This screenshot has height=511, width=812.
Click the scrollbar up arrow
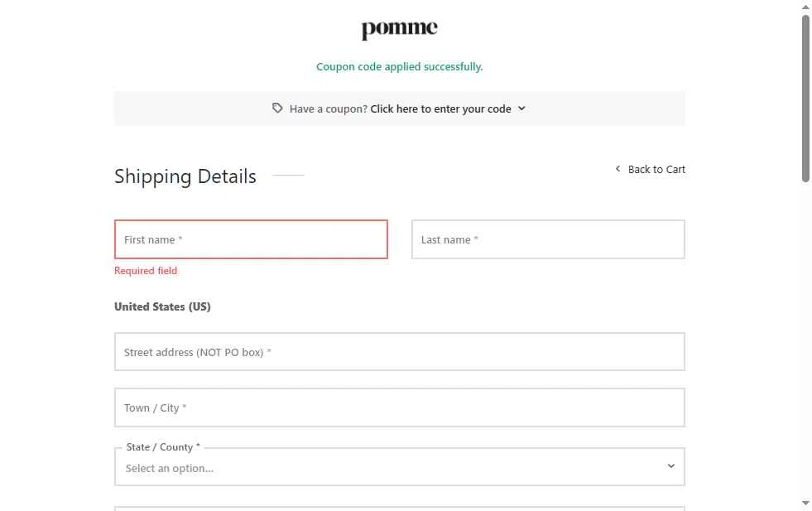click(805, 7)
